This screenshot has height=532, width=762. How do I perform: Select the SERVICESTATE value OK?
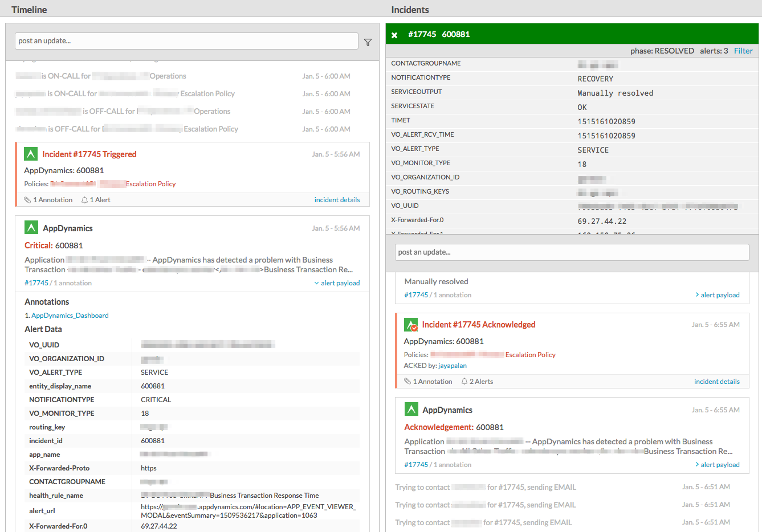582,107
